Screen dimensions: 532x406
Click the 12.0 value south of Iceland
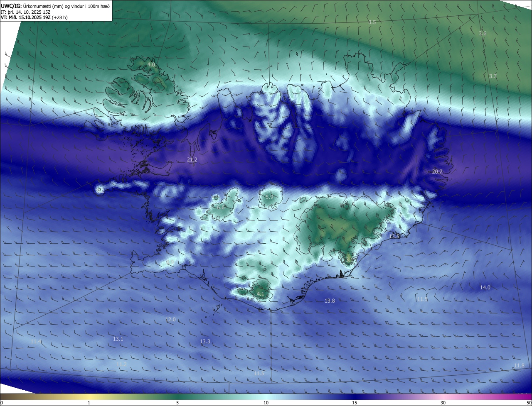click(x=171, y=319)
